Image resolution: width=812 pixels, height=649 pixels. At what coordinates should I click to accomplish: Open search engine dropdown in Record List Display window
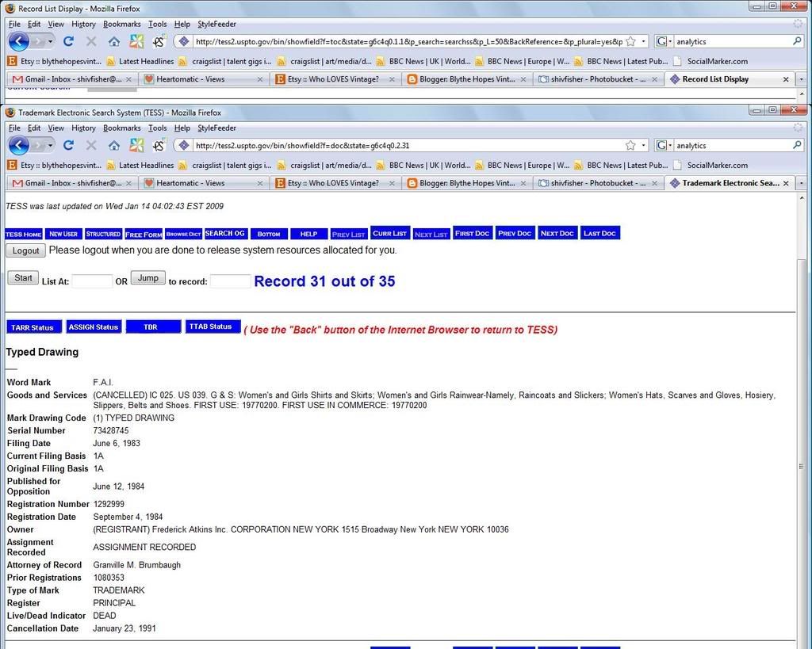[x=670, y=41]
